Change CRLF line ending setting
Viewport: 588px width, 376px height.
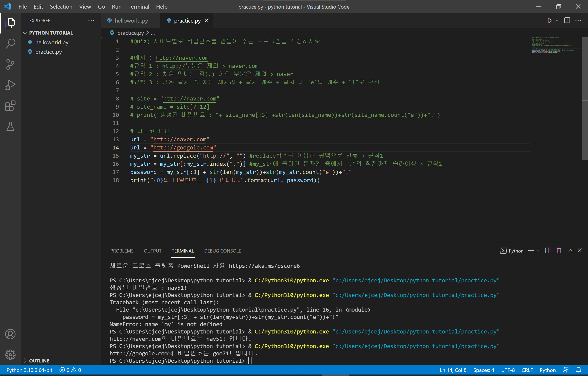pyautogui.click(x=527, y=370)
